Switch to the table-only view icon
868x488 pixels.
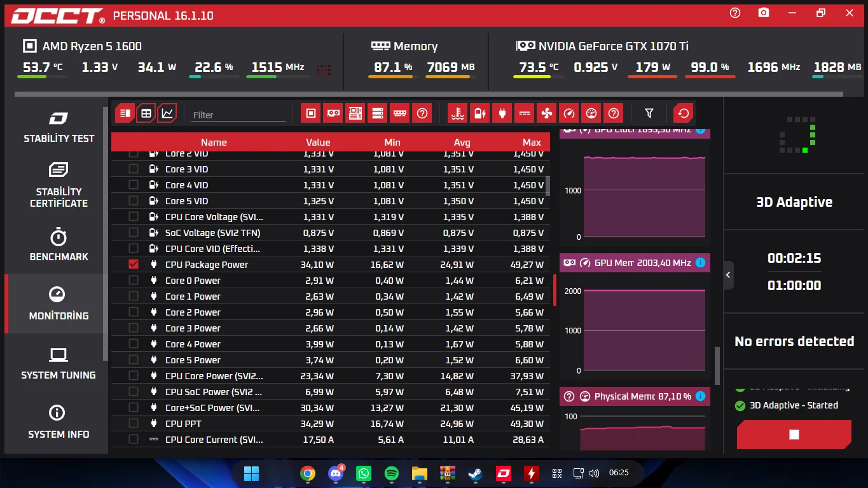(146, 113)
